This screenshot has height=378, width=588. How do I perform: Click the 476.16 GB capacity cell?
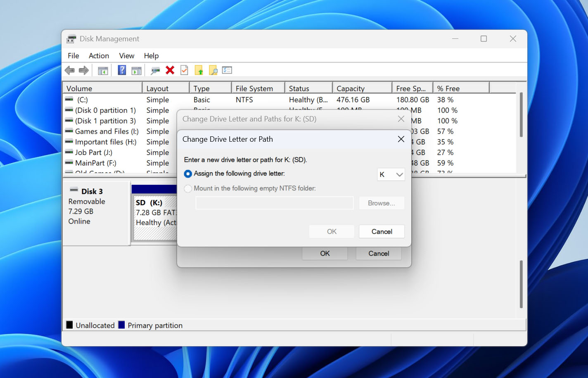coord(353,100)
